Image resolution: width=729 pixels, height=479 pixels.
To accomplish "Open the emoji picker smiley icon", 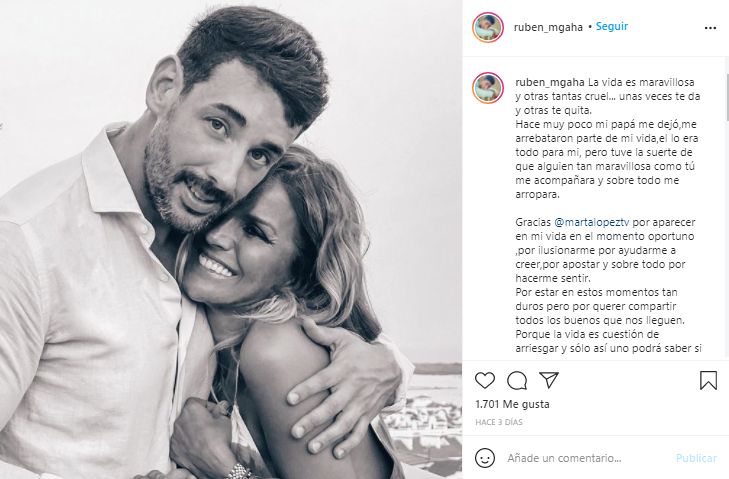I will [485, 458].
